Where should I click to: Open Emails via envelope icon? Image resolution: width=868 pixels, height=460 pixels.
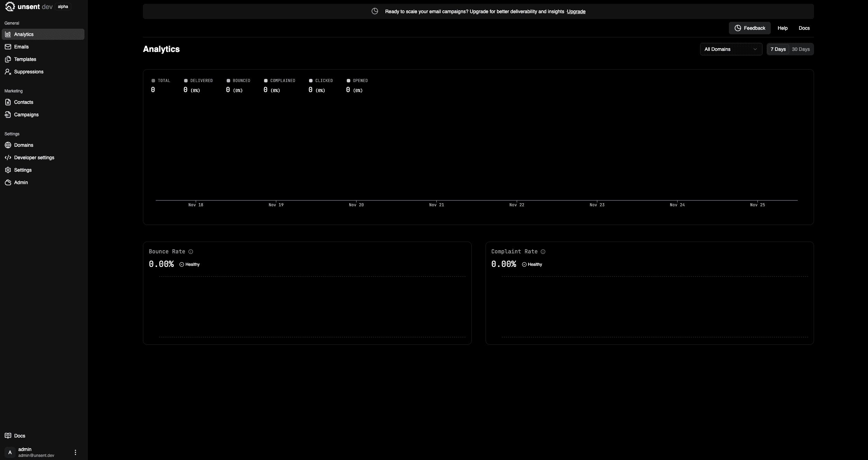[8, 47]
